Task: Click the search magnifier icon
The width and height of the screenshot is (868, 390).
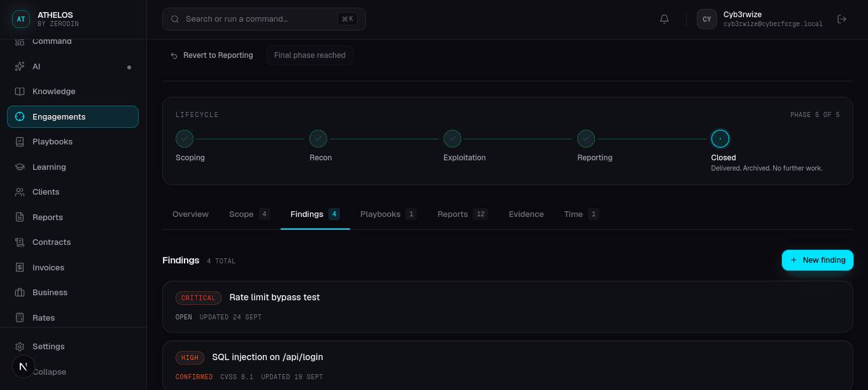Action: click(175, 19)
